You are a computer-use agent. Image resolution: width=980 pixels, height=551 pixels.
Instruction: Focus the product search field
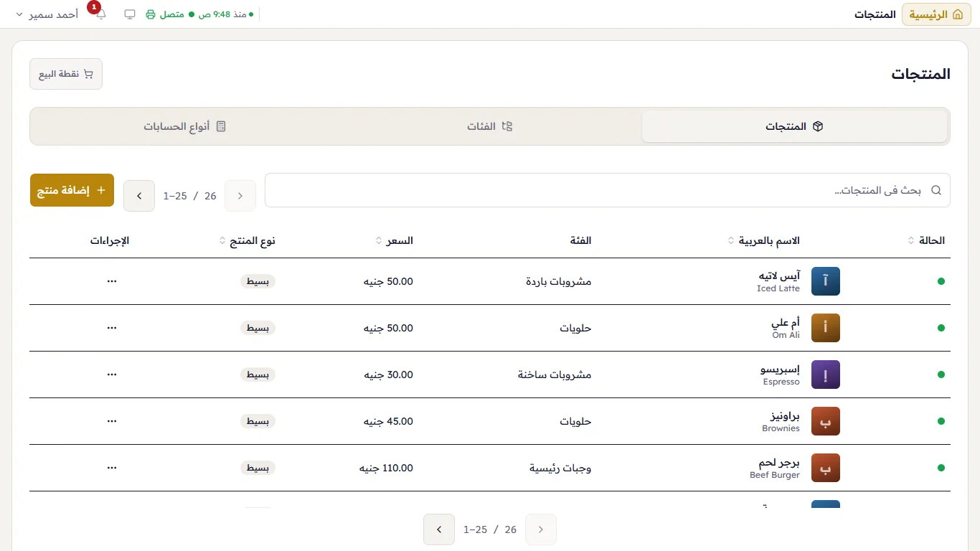pyautogui.click(x=608, y=190)
